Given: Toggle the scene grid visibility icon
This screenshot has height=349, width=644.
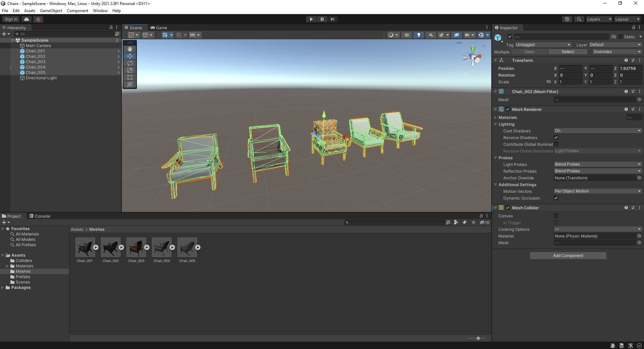Looking at the screenshot, I should [x=165, y=35].
